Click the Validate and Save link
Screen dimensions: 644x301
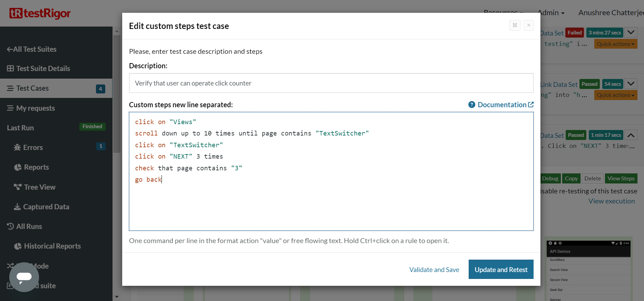[x=434, y=270]
